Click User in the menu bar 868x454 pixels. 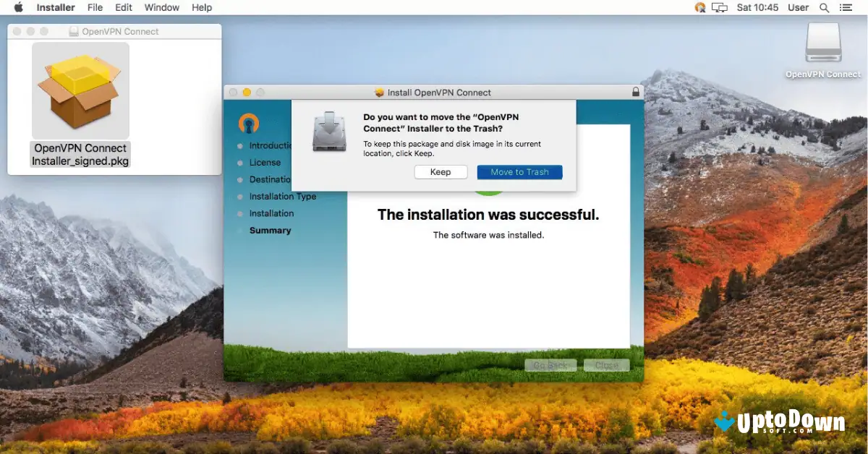coord(798,7)
